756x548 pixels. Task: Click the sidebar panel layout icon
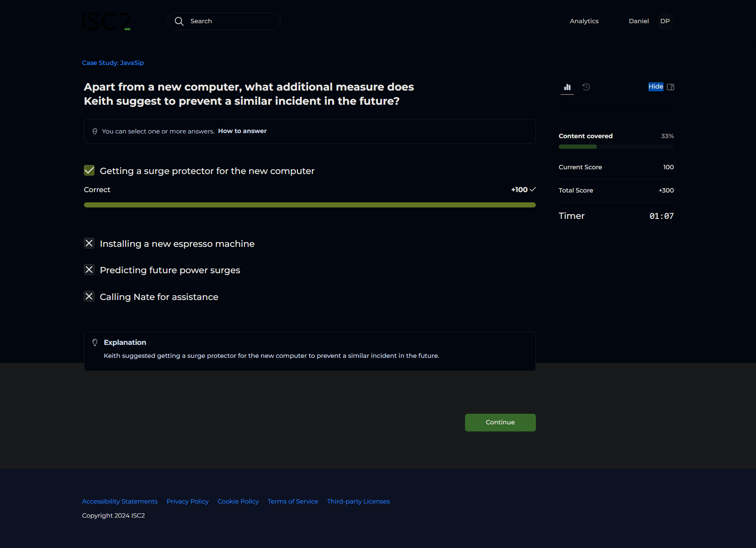click(671, 87)
